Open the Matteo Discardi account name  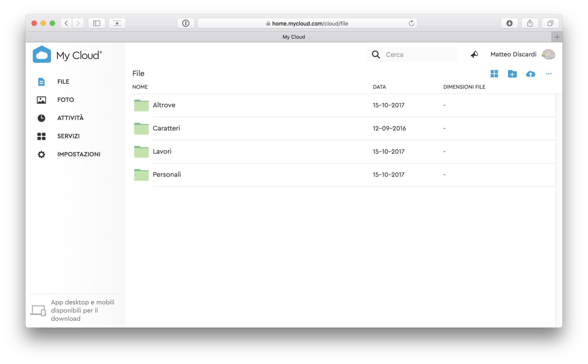click(513, 54)
